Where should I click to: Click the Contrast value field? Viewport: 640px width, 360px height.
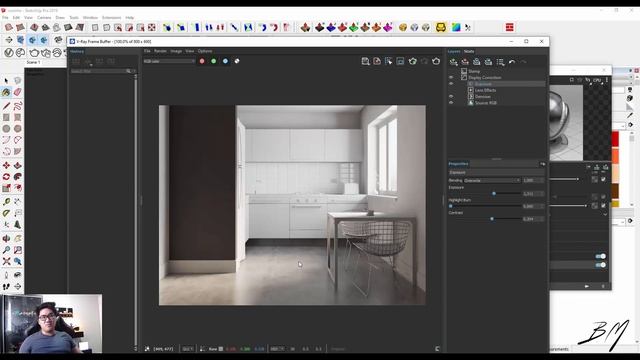coord(533,219)
